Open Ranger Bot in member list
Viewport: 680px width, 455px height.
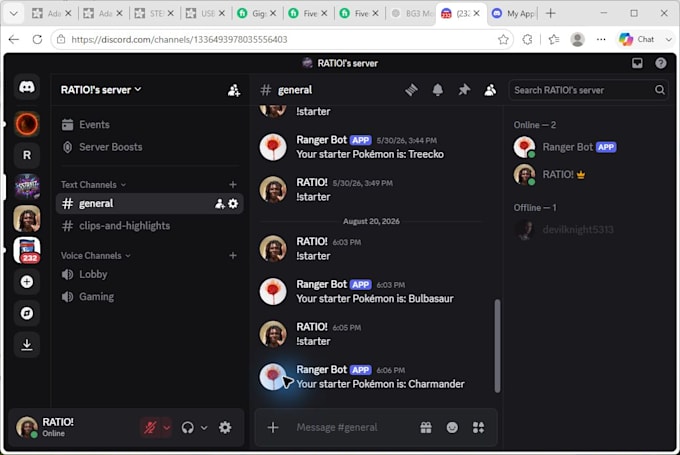tap(588, 147)
